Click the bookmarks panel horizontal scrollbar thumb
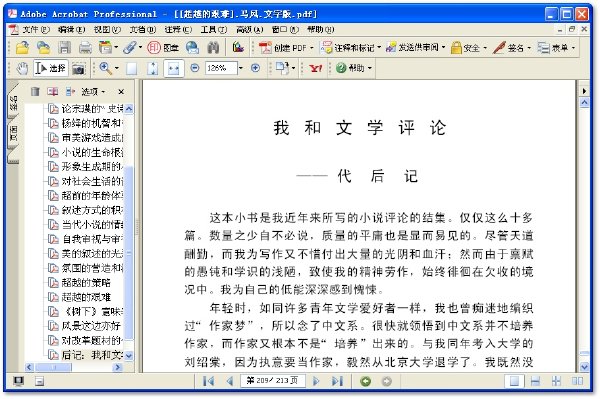This screenshot has width=600, height=399. [53, 367]
